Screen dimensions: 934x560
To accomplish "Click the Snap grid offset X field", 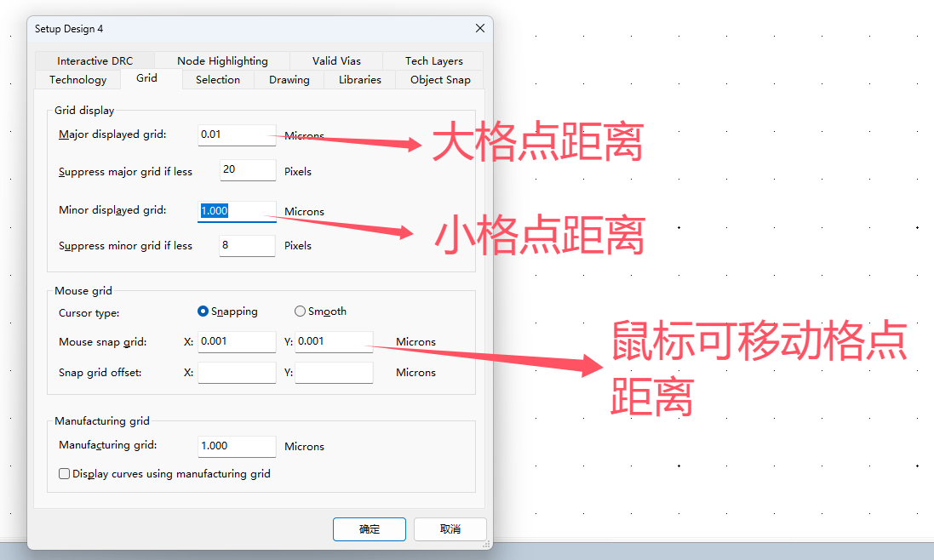I will (237, 373).
